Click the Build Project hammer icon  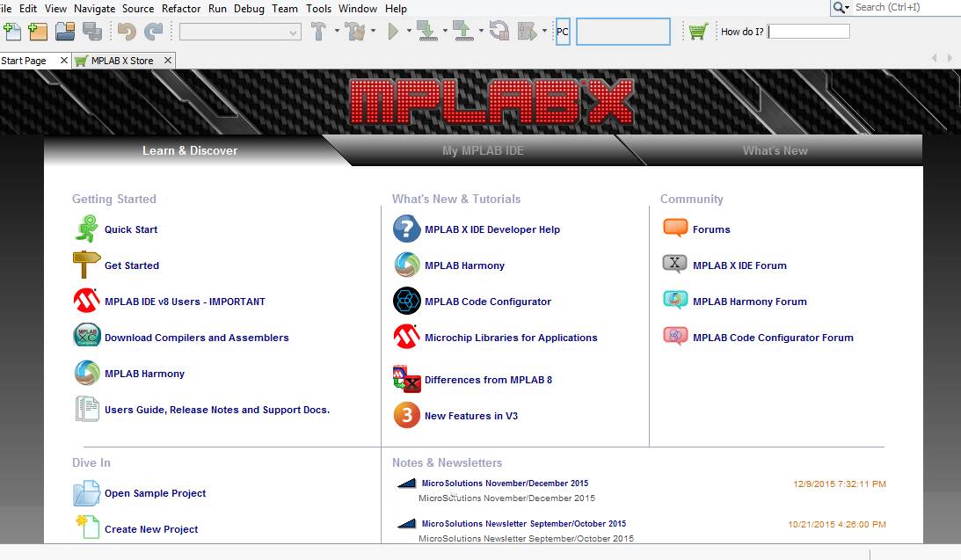click(x=318, y=32)
